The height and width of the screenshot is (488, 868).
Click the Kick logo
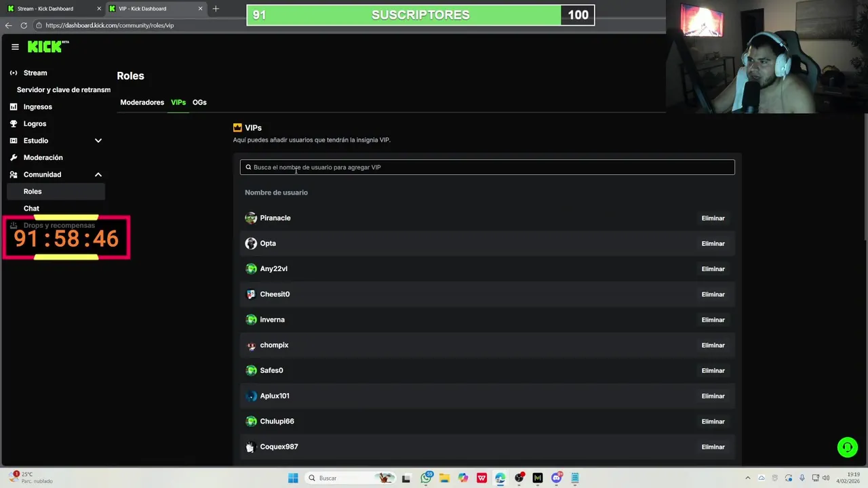[47, 46]
